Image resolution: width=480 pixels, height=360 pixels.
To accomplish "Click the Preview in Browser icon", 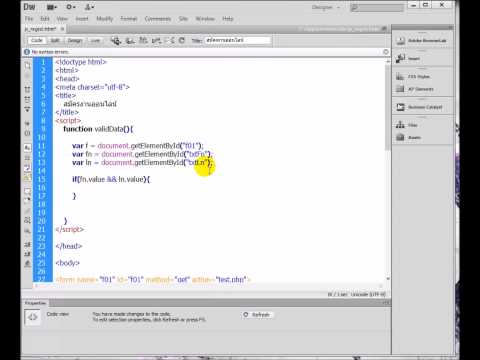I will coord(130,41).
